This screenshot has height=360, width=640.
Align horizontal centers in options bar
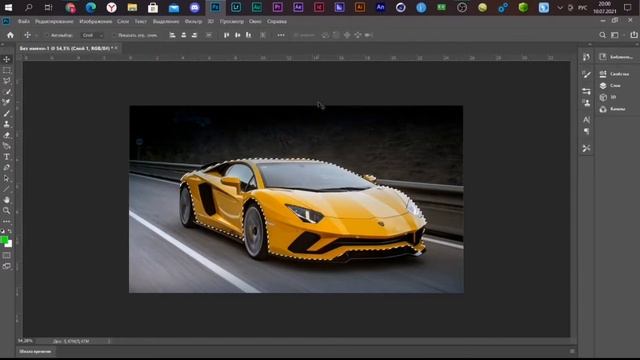(x=183, y=35)
